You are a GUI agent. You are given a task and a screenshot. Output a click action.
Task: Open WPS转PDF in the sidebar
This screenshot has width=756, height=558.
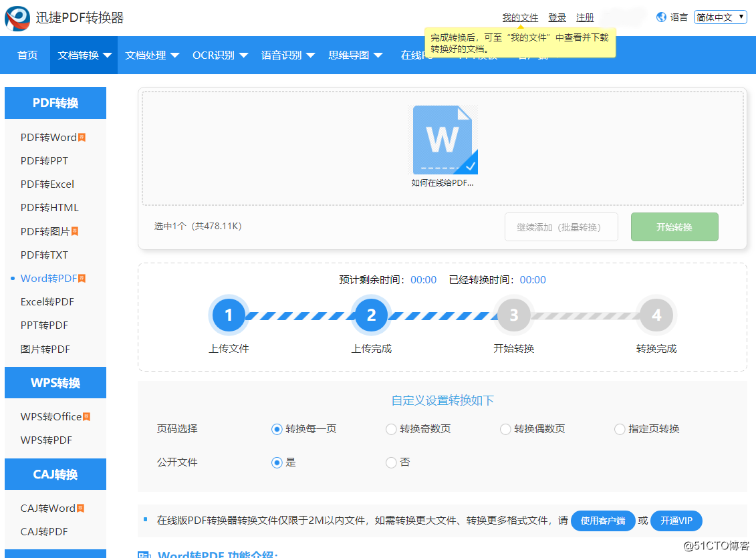point(46,440)
